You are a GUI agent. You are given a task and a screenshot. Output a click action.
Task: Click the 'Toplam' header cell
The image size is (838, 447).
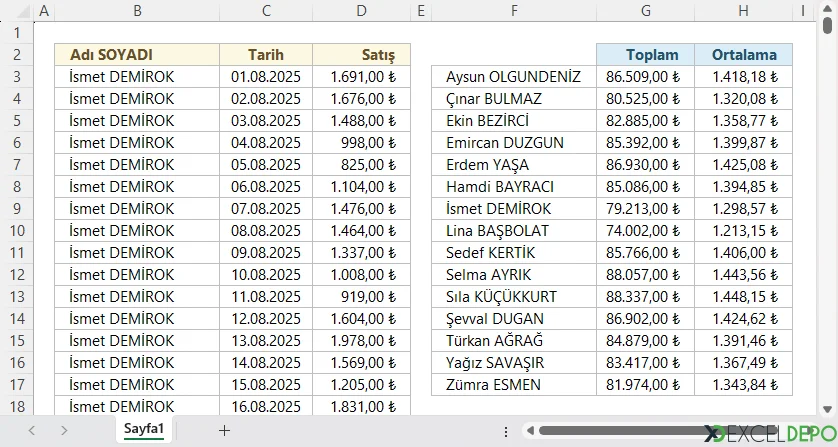pos(645,55)
